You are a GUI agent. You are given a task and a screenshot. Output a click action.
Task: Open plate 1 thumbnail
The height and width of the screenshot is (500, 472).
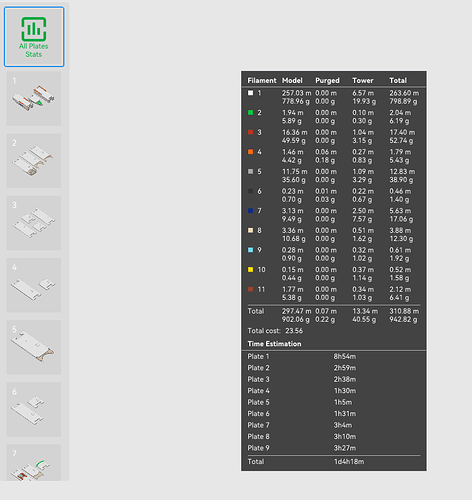[34, 99]
